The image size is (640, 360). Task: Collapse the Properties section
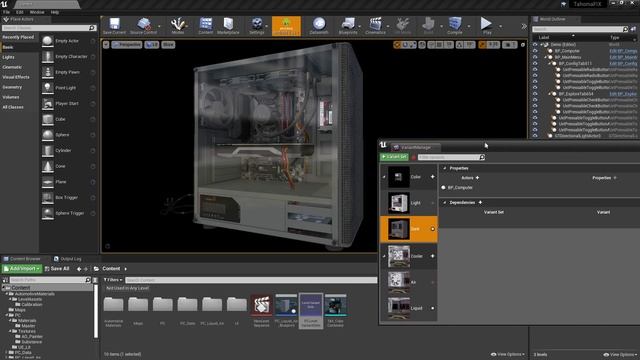click(x=445, y=168)
